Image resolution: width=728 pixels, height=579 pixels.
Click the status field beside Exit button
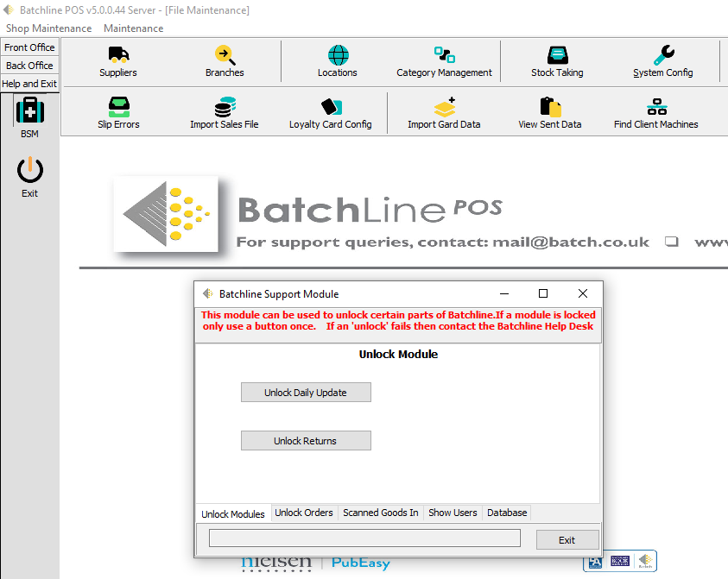(x=364, y=538)
